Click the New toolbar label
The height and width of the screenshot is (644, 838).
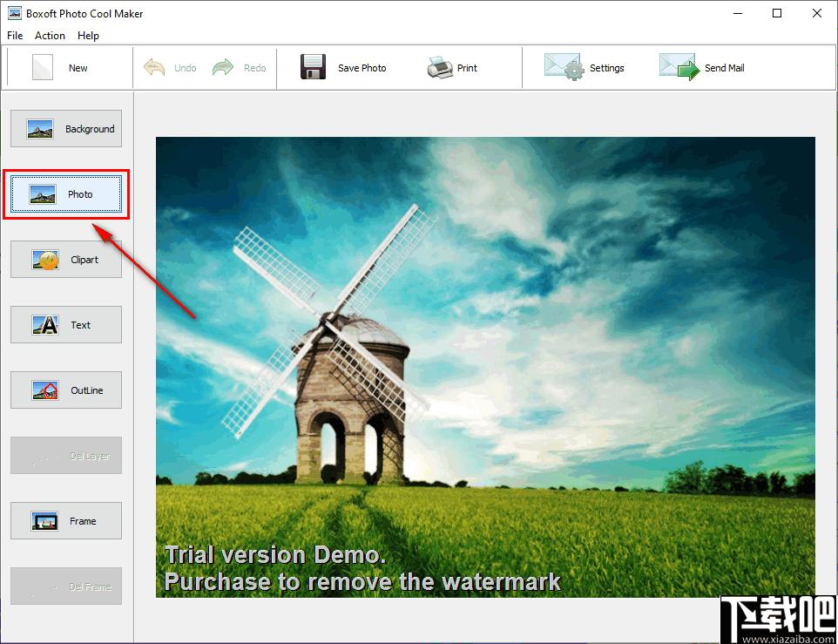pos(78,68)
